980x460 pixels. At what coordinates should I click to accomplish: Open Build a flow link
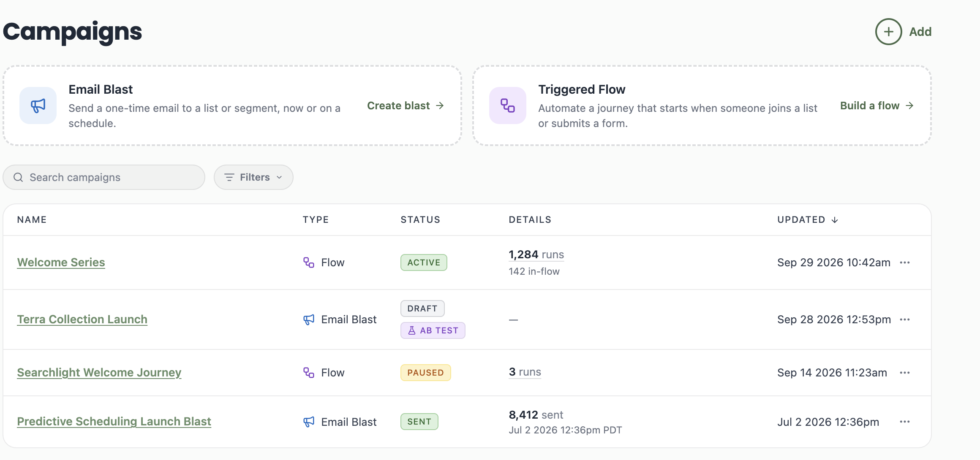coord(877,106)
